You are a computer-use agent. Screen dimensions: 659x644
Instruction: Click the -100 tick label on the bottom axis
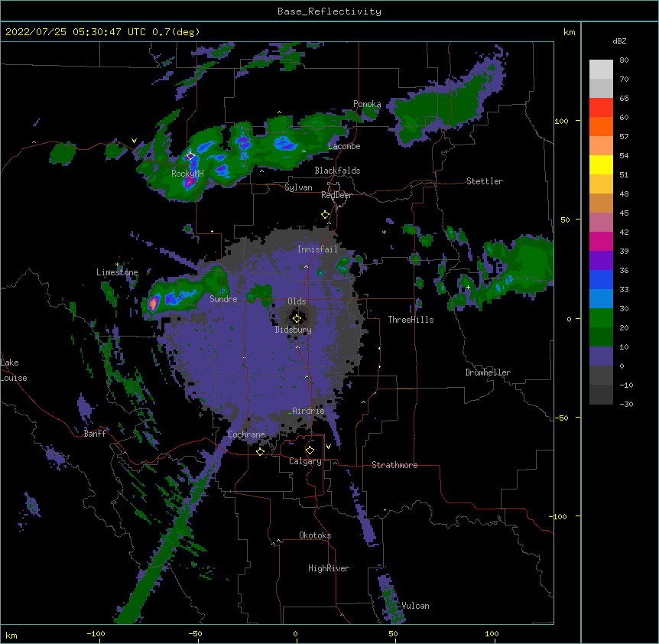96,633
